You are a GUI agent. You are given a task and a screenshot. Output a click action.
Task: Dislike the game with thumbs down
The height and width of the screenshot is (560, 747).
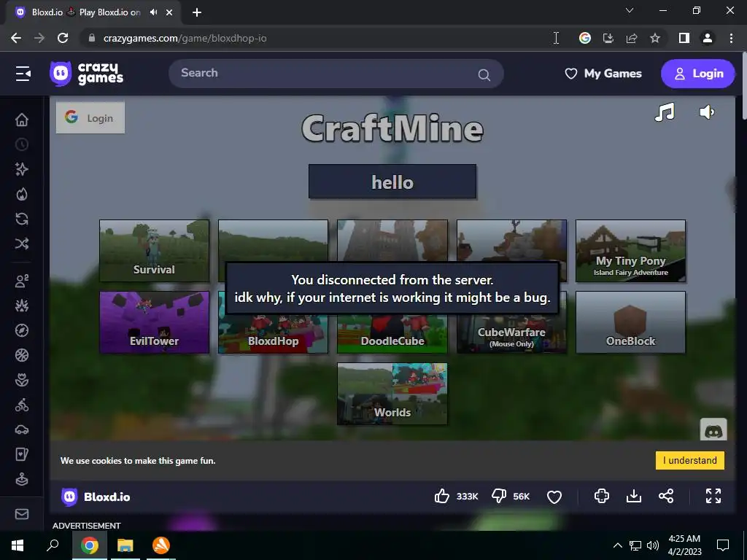click(x=498, y=496)
